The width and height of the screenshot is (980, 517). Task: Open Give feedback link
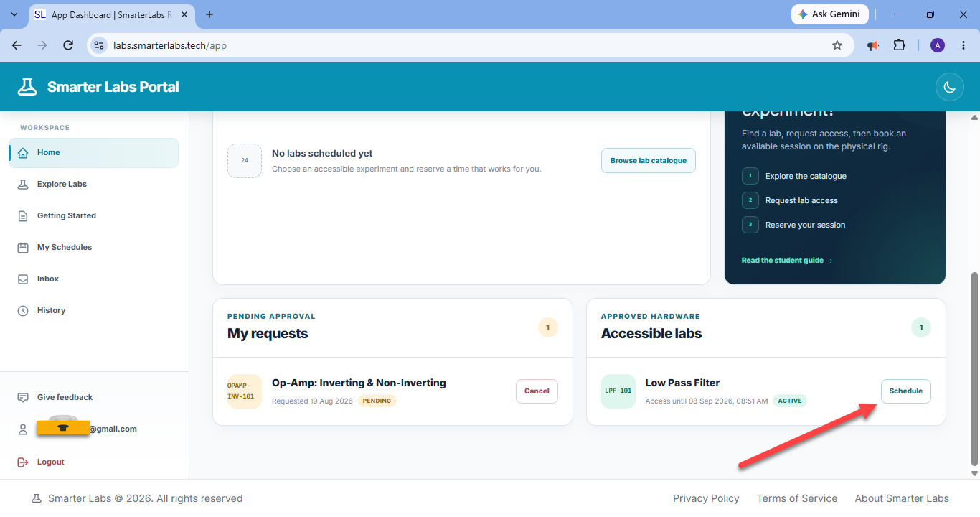[65, 398]
